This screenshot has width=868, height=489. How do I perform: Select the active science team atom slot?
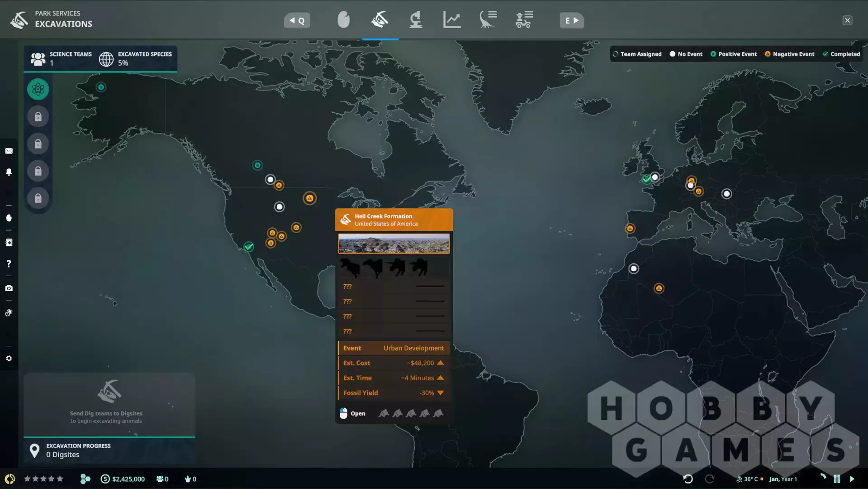(38, 89)
